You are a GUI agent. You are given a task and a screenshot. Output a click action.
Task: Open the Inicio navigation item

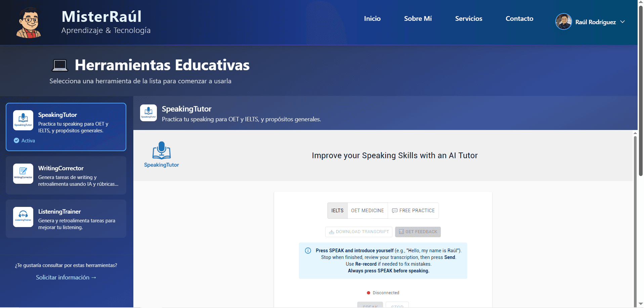372,19
